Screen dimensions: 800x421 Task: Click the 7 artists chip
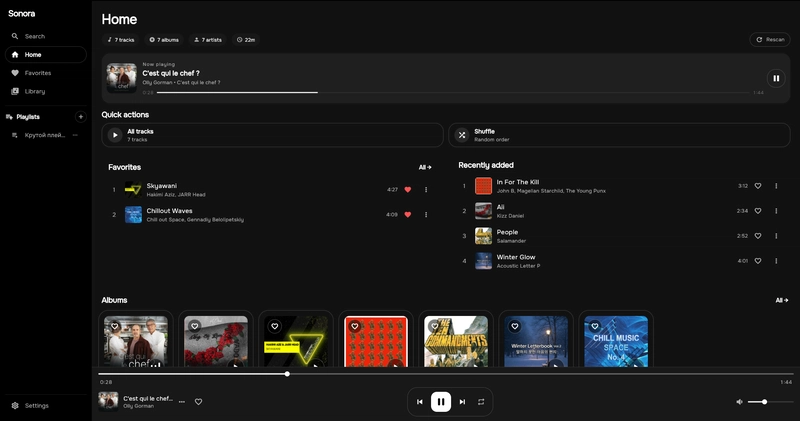pos(208,40)
